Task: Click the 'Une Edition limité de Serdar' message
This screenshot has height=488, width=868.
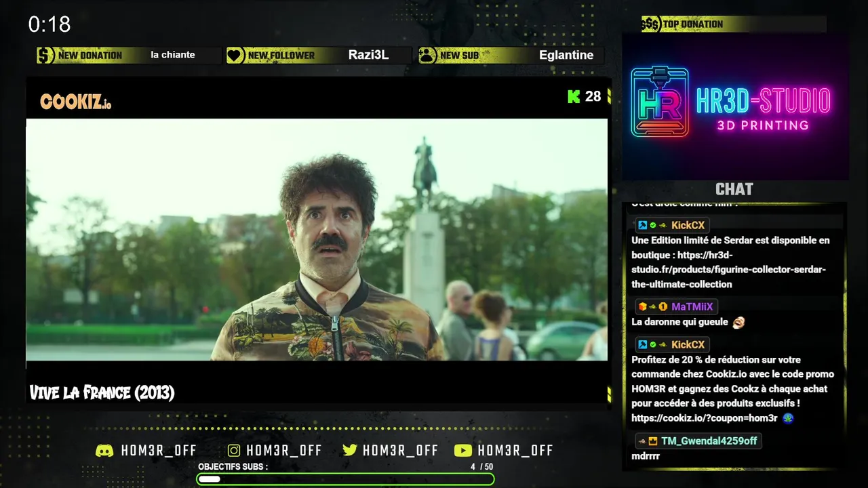Action: (730, 262)
